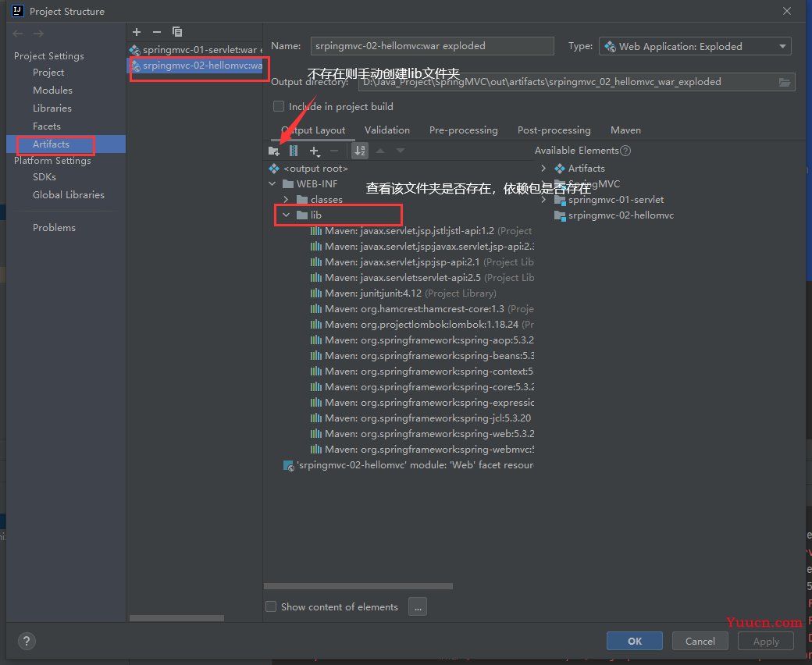This screenshot has height=665, width=812.
Task: Move selected element up
Action: 380,151
